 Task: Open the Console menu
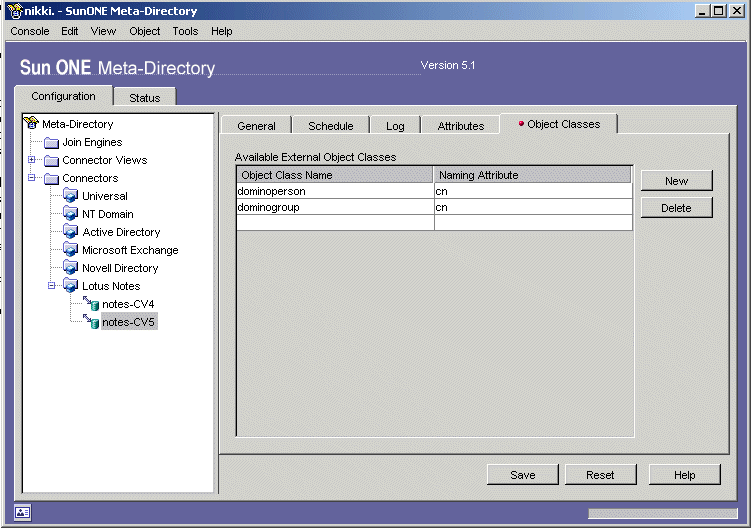pyautogui.click(x=30, y=31)
